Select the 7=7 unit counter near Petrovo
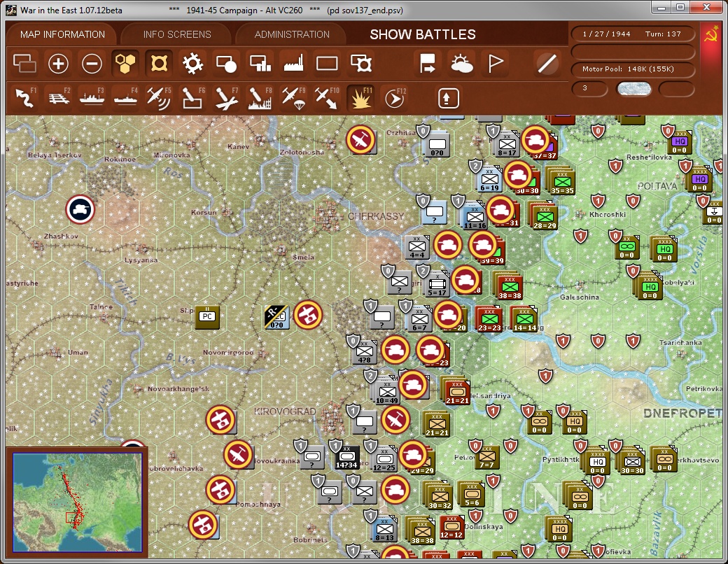This screenshot has height=564, width=728. [x=486, y=457]
